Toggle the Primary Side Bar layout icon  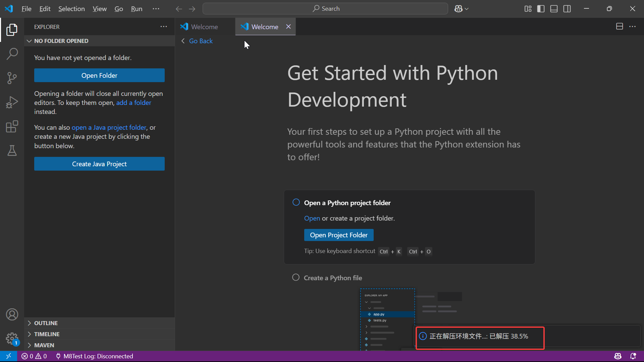(x=541, y=9)
